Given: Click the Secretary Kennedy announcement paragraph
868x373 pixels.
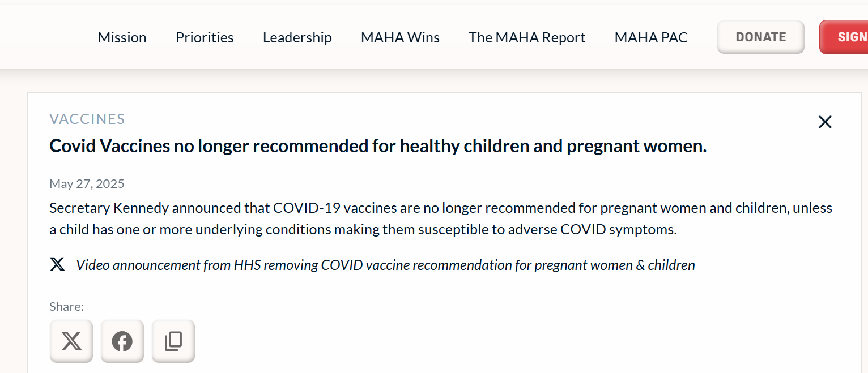Looking at the screenshot, I should tap(441, 219).
